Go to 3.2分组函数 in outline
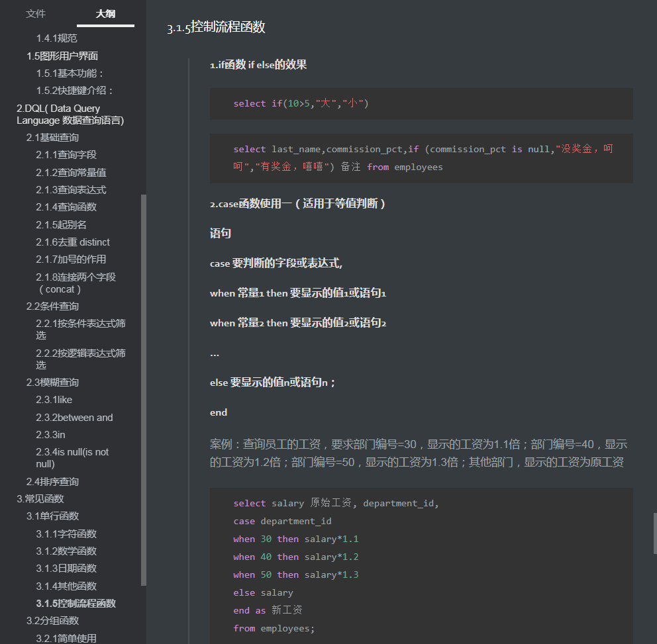 pos(52,621)
